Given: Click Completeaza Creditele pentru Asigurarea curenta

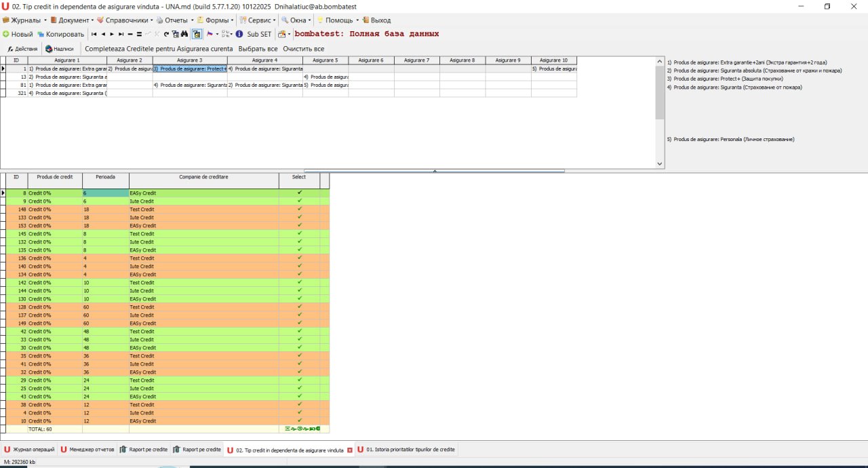Looking at the screenshot, I should 159,49.
